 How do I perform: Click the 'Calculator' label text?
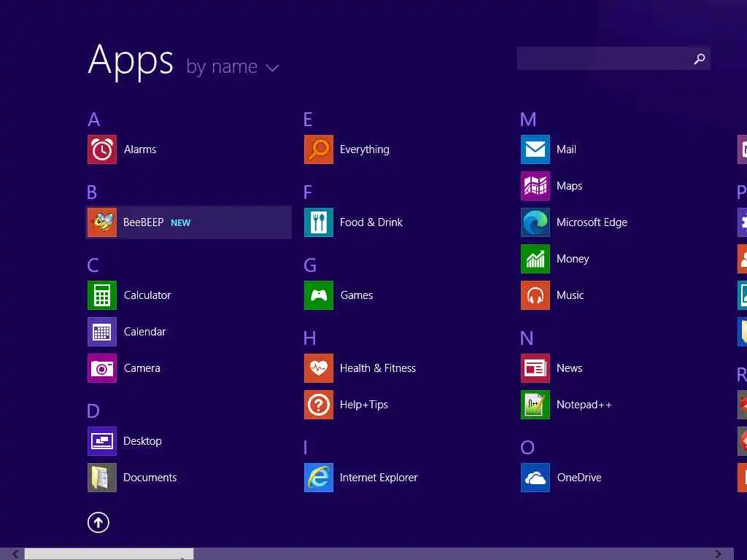[x=147, y=295]
